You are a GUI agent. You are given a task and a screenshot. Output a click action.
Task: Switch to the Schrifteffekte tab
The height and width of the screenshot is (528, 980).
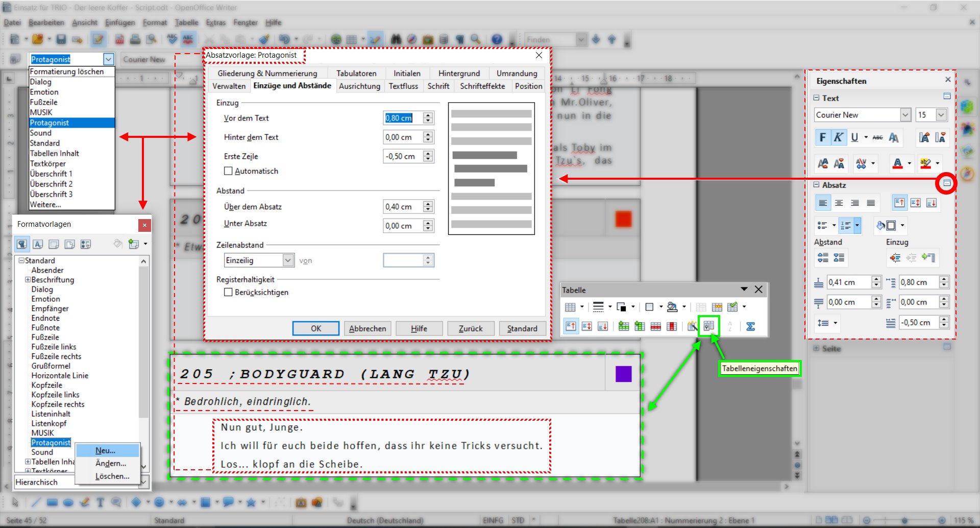(x=482, y=86)
